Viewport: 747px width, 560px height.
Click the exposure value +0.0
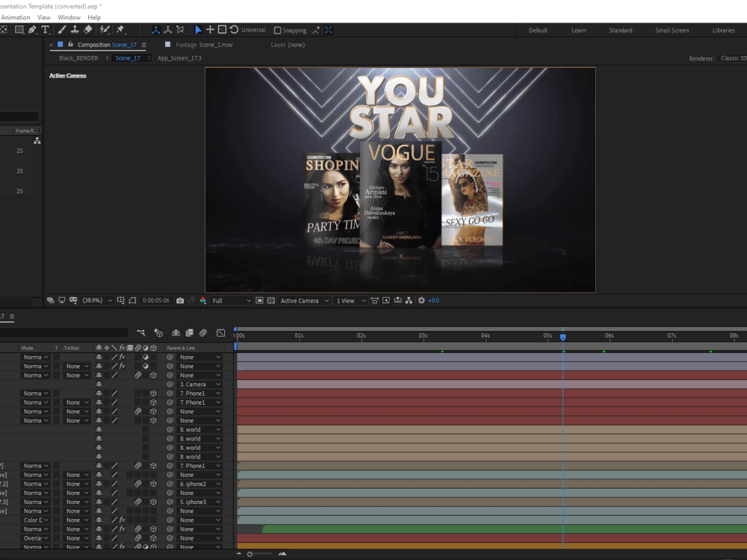click(433, 300)
